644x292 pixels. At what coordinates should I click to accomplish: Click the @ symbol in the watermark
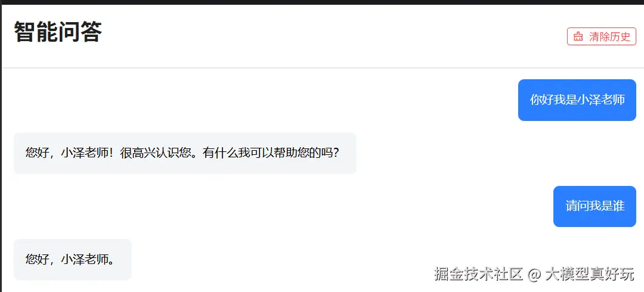(534, 274)
